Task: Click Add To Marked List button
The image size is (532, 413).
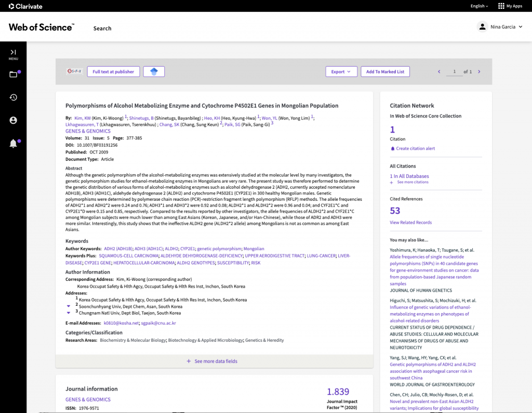Action: 385,72
